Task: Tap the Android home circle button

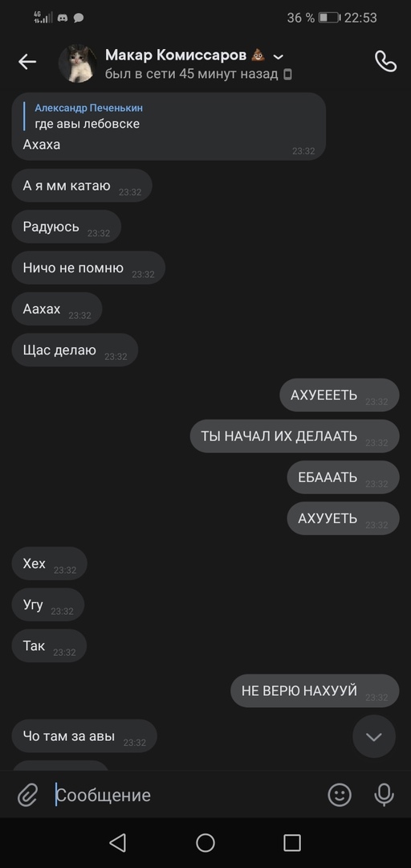Action: tap(205, 842)
